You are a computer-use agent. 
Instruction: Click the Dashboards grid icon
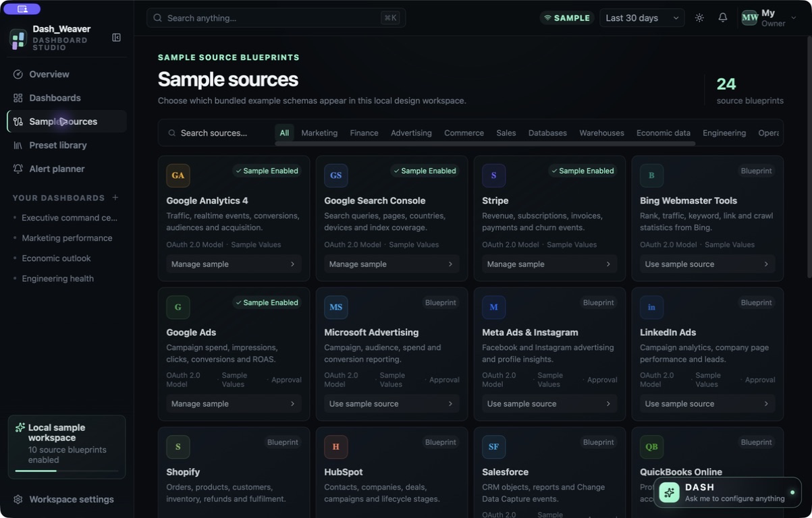[18, 98]
